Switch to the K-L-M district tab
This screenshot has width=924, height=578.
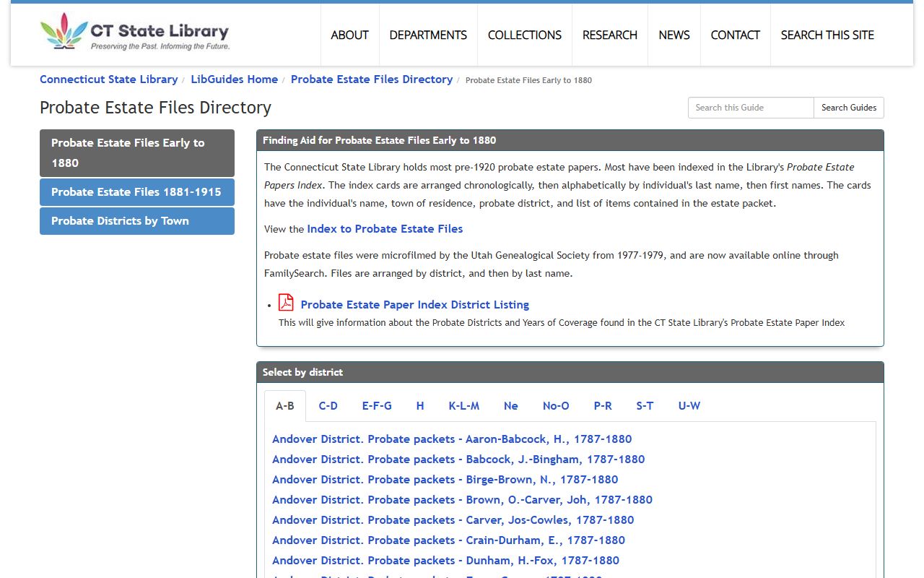click(x=464, y=406)
